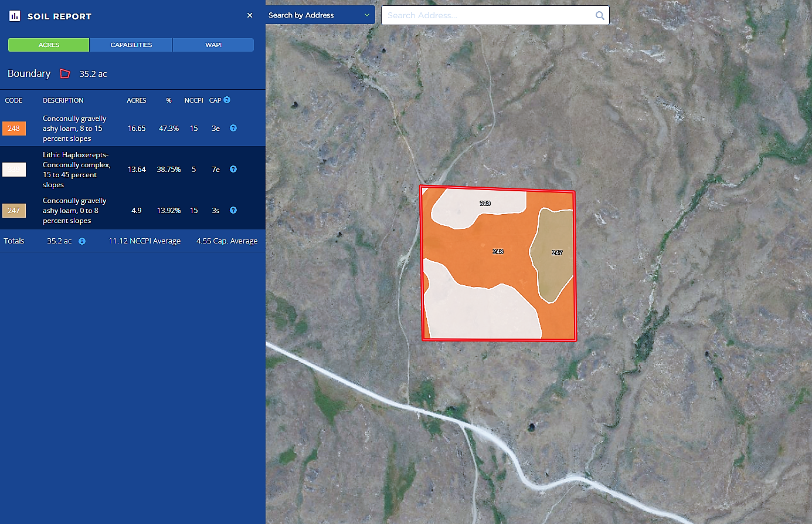Image resolution: width=812 pixels, height=524 pixels.
Task: Close the Soil Report panel
Action: [250, 15]
